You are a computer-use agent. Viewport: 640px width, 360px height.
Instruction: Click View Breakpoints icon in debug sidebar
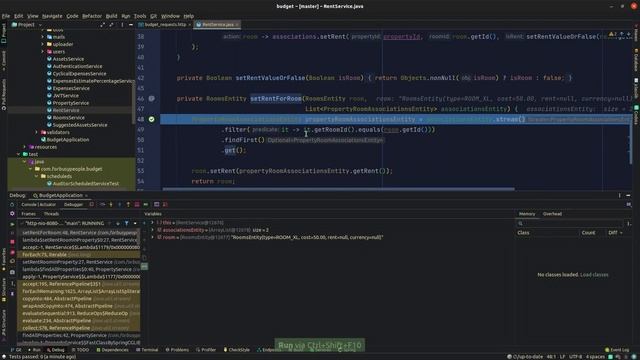pos(12,251)
